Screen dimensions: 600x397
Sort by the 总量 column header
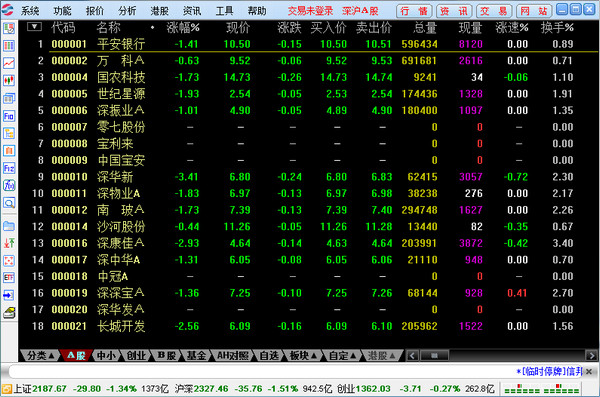click(425, 28)
